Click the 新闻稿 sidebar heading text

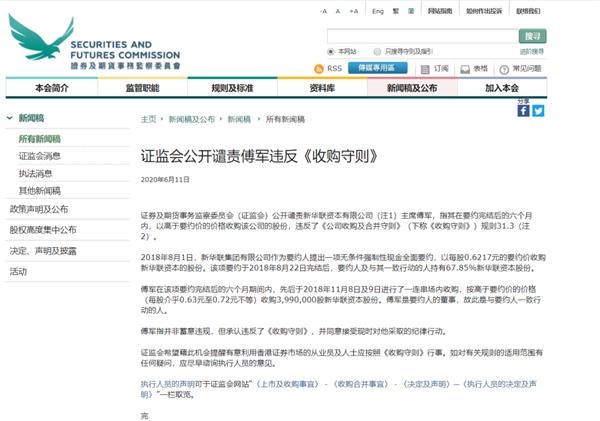click(x=31, y=118)
